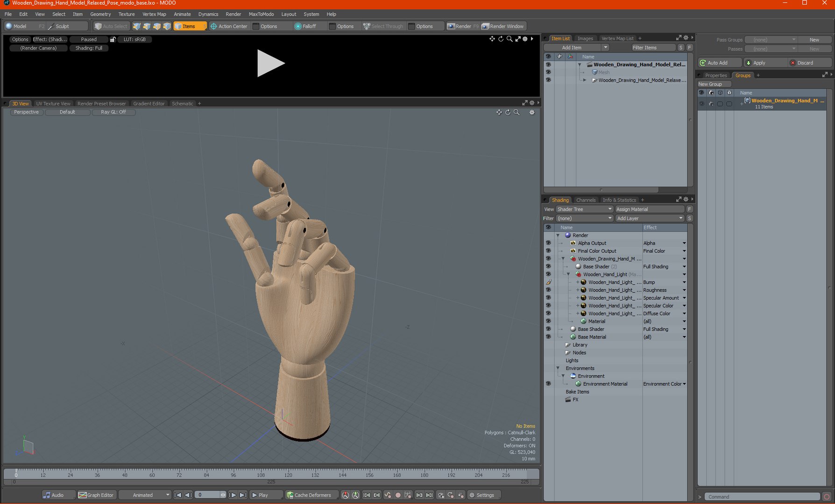
Task: Open the Add Layer dropdown
Action: [650, 218]
